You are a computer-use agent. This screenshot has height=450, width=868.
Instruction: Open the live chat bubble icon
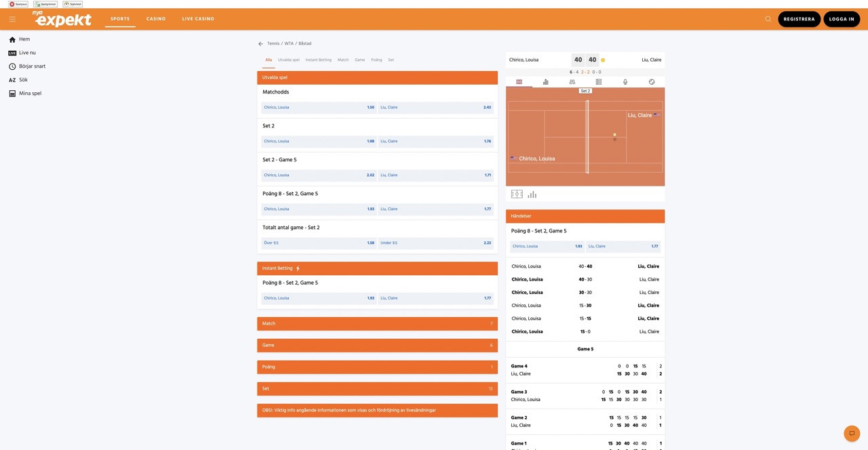852,433
